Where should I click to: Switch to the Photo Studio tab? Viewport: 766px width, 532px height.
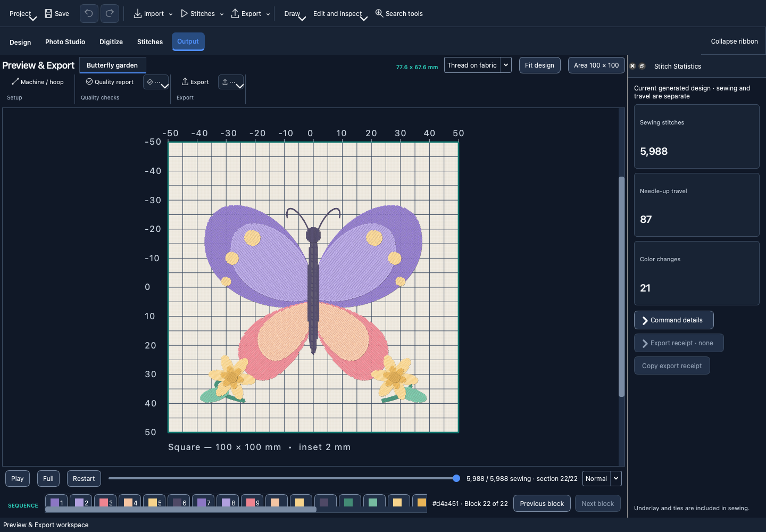[65, 42]
